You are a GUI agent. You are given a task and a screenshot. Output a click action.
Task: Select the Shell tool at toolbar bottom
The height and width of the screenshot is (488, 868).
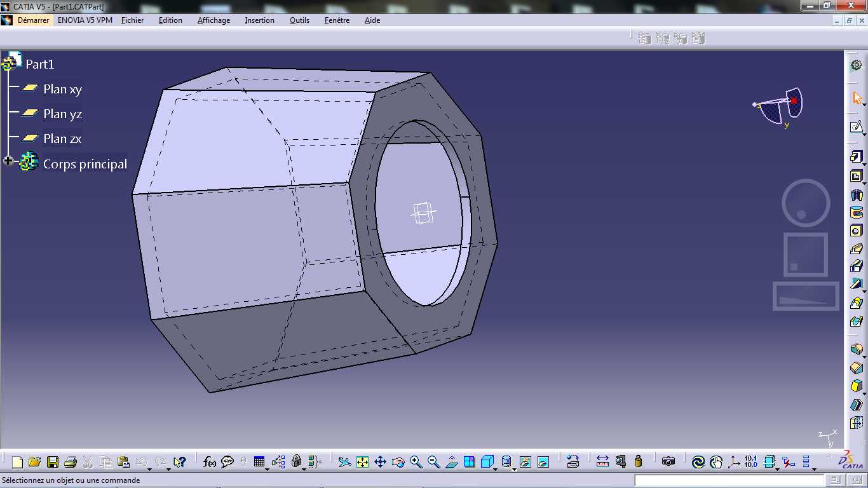[856, 404]
